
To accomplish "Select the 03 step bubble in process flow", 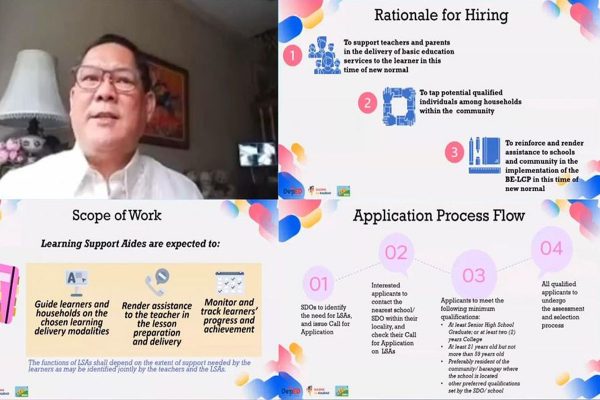I will [x=473, y=274].
